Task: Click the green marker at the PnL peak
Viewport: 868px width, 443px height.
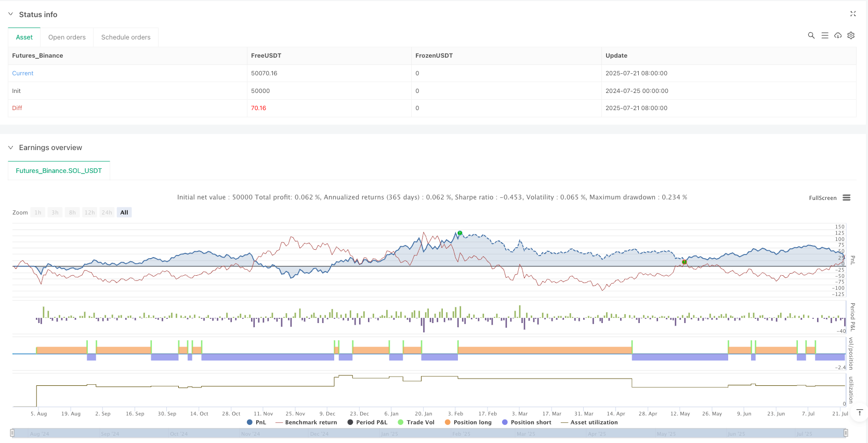Action: 459,233
